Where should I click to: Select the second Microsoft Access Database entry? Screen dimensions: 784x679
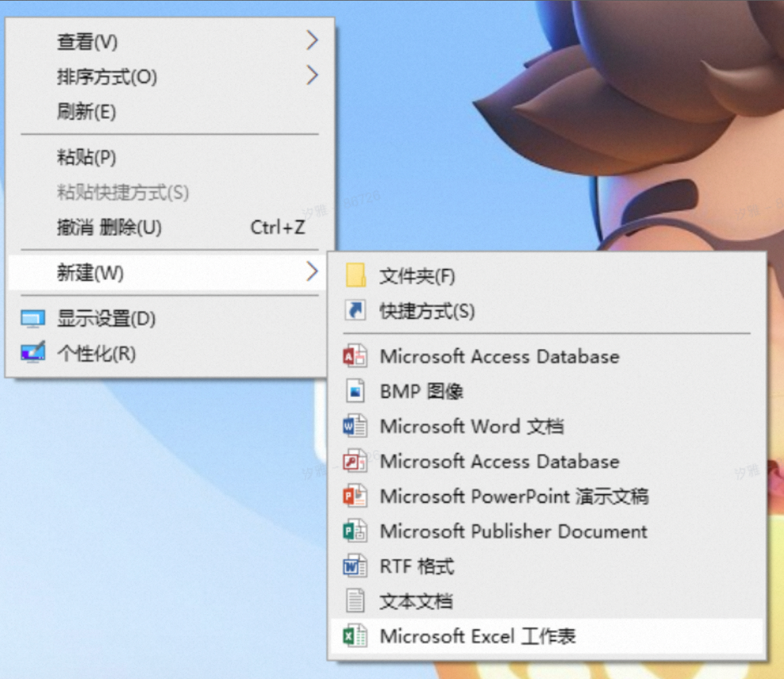click(x=547, y=461)
